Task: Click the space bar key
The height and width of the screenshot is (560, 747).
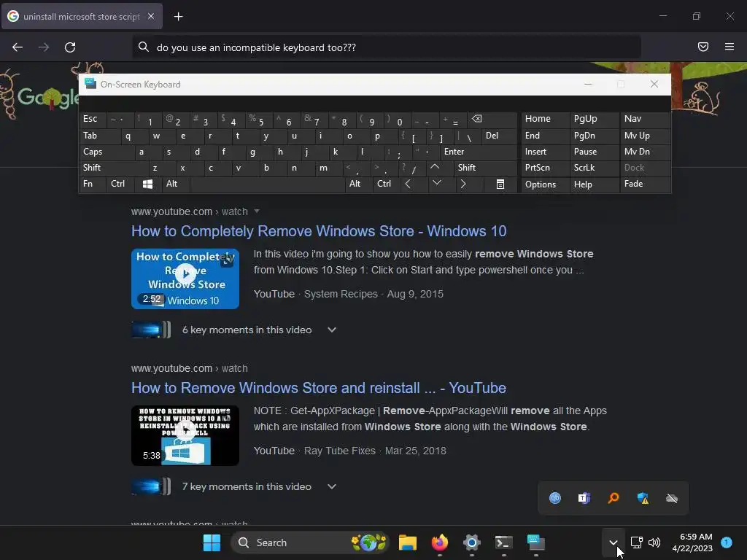Action: pos(267,184)
